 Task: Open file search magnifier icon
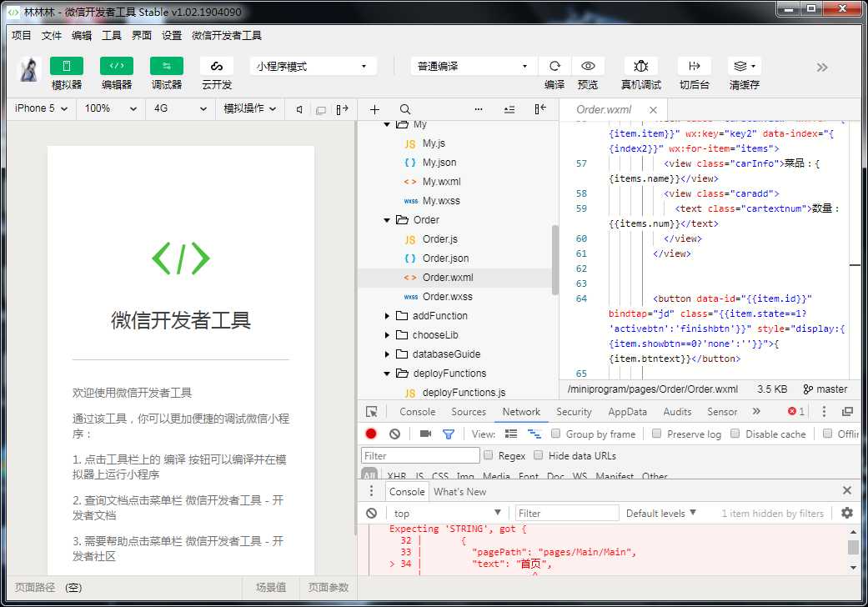[405, 109]
